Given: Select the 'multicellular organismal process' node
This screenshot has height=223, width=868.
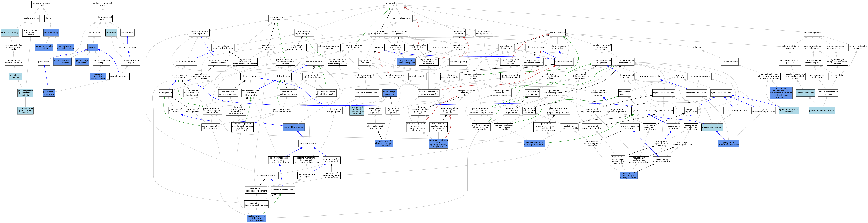Looking at the screenshot, I should [x=304, y=33].
